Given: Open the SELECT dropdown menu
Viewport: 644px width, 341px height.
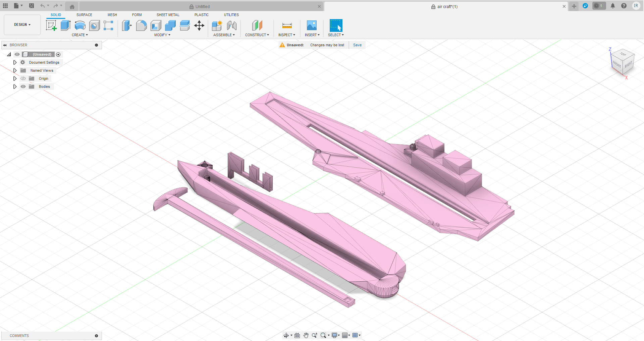Looking at the screenshot, I should coord(336,35).
